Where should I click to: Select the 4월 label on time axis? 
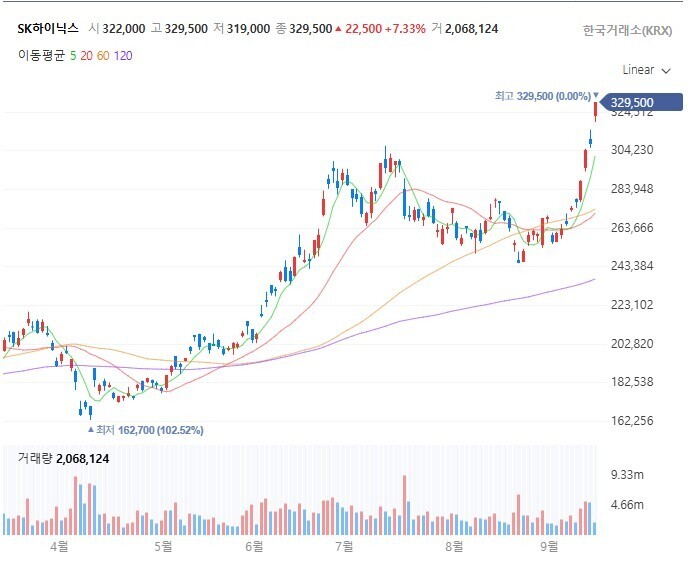coord(59,546)
